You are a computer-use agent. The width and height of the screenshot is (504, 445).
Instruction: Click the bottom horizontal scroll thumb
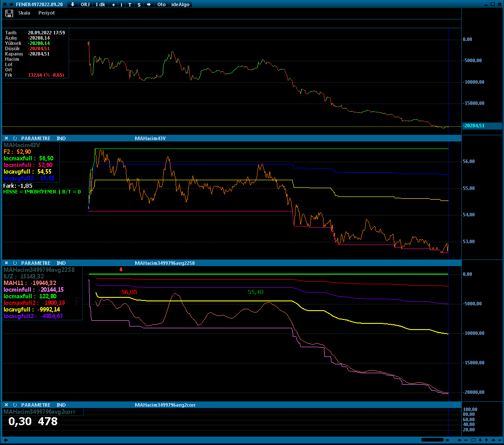(x=432, y=440)
